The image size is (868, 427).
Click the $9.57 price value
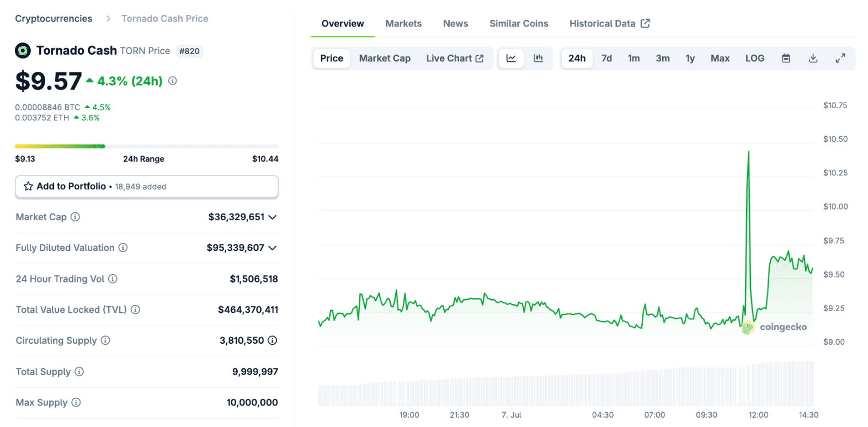click(49, 81)
